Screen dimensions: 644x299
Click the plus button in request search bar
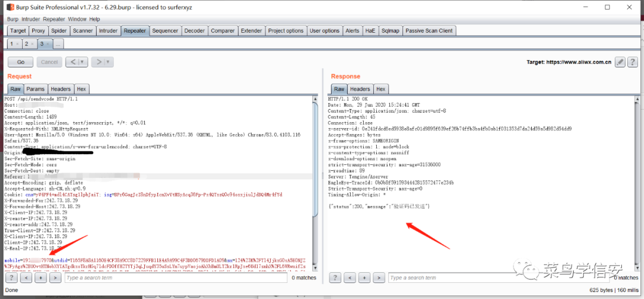pos(41,278)
